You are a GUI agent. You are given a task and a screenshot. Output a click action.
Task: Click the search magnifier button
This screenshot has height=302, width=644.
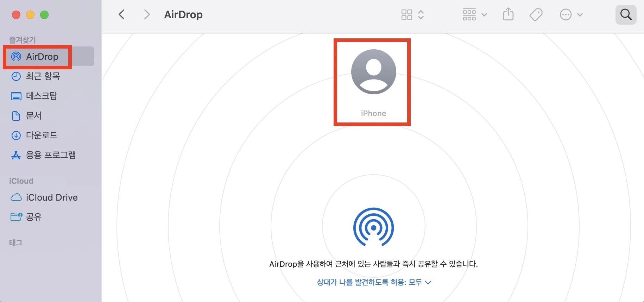(x=626, y=15)
